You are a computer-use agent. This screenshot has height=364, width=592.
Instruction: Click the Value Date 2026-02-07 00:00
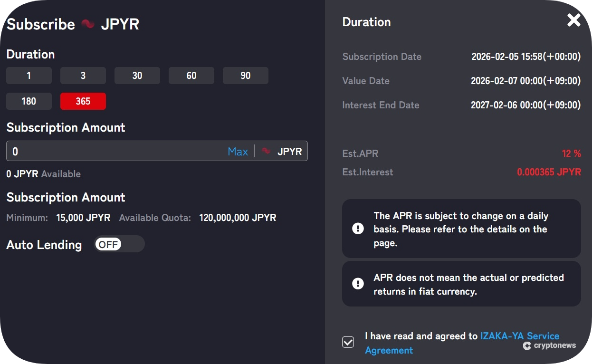[526, 81]
